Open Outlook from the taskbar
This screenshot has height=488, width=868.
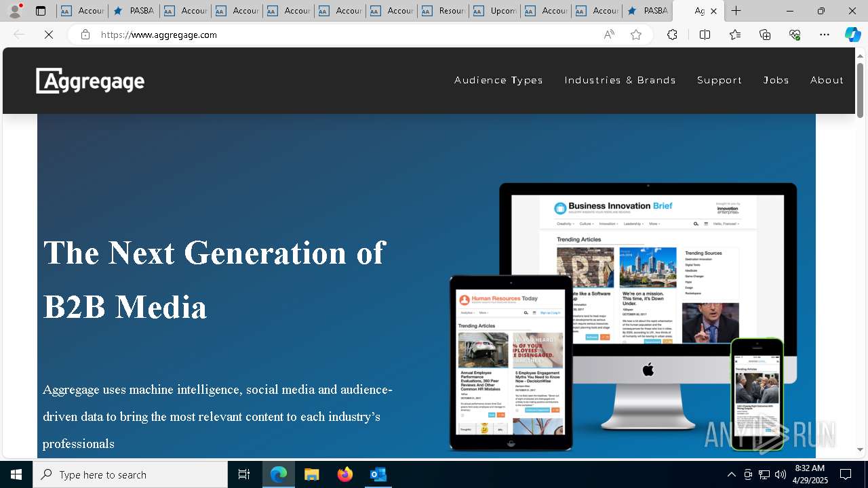[378, 474]
